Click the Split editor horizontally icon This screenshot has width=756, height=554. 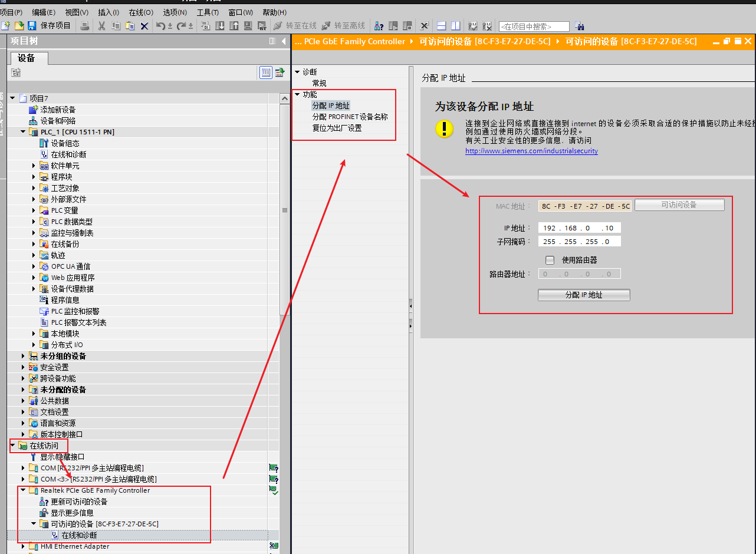[441, 25]
